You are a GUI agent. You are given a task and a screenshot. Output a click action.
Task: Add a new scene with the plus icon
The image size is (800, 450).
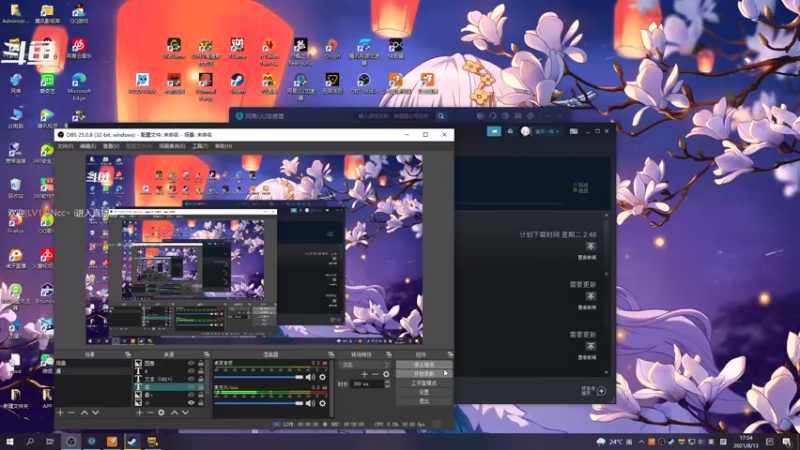60,412
